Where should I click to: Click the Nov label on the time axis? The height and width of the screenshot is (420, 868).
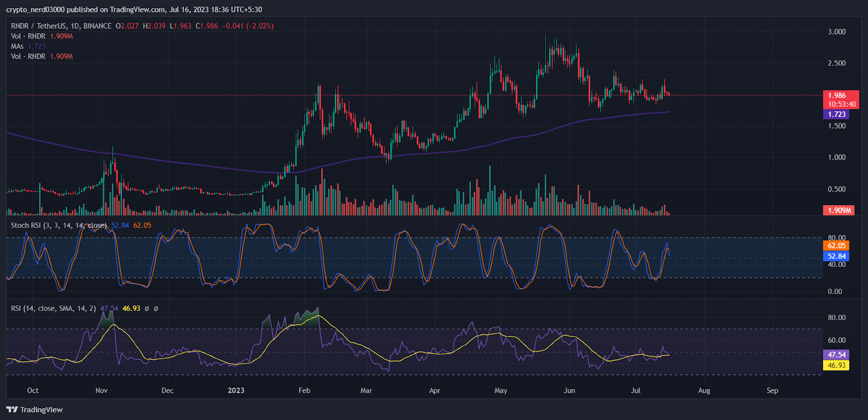tap(101, 391)
